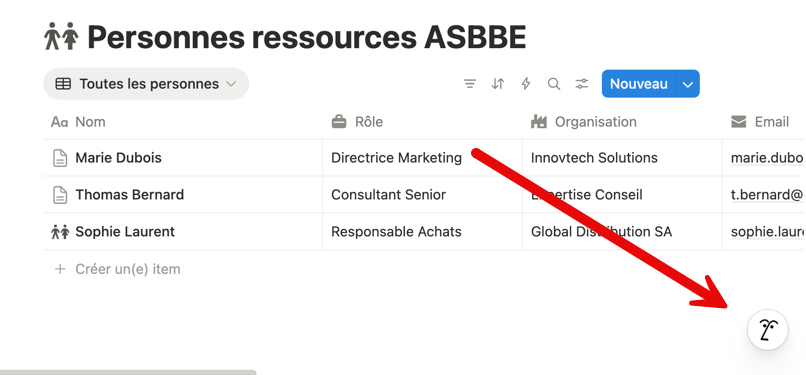Image resolution: width=806 pixels, height=375 pixels.
Task: Select the Directrice Marketing cell
Action: point(423,158)
